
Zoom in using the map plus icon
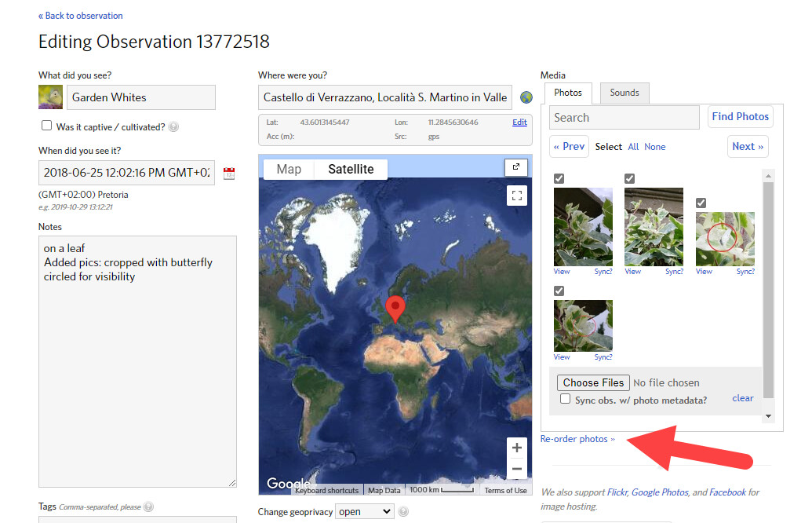click(517, 447)
